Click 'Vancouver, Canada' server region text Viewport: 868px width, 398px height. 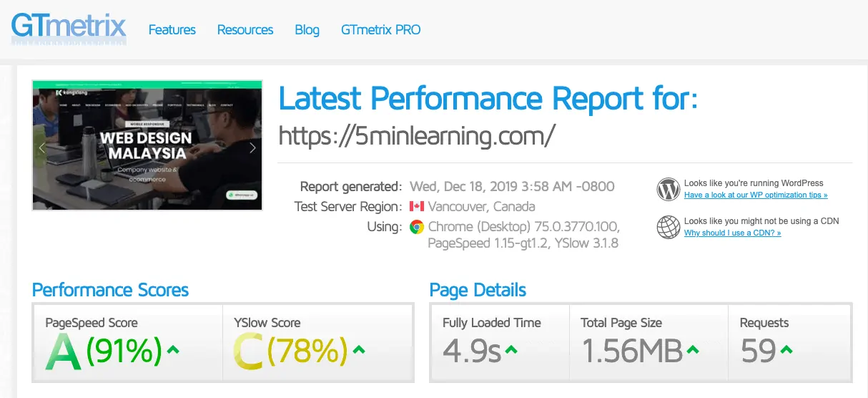[x=481, y=207]
